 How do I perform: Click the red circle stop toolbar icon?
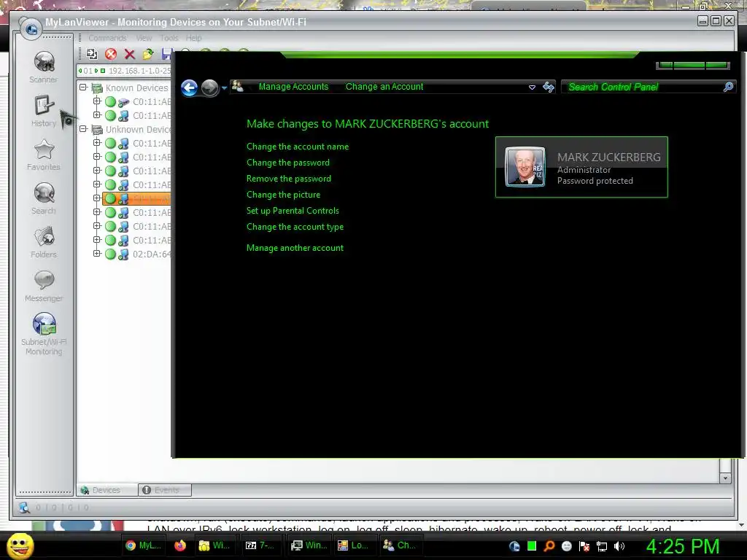coord(111,54)
